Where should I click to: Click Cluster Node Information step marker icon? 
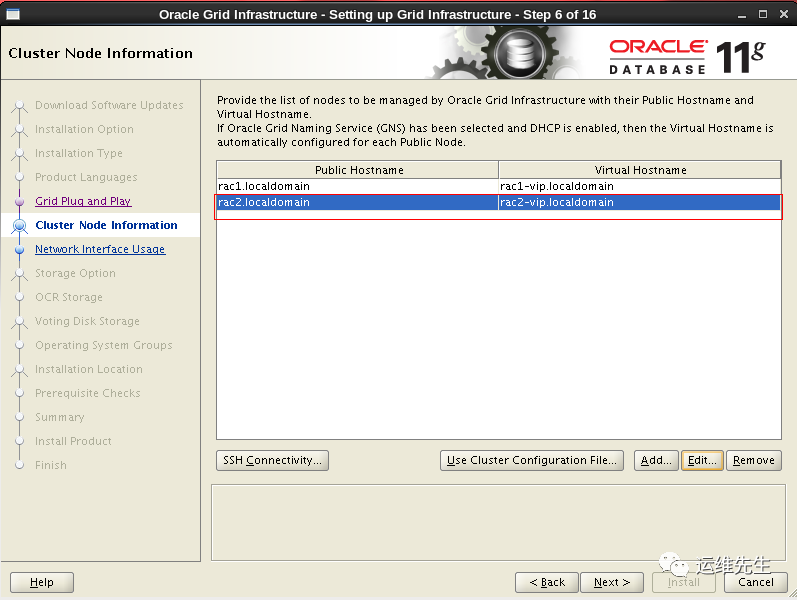tap(19, 225)
